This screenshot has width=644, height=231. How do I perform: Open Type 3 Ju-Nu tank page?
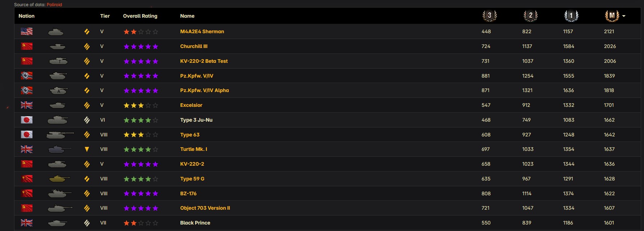(x=196, y=120)
